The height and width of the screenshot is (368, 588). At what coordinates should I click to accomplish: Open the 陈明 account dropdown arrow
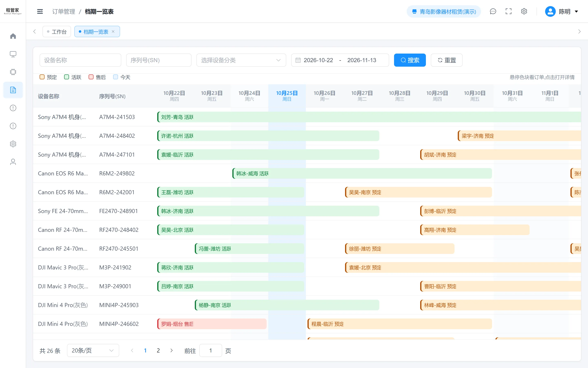pyautogui.click(x=576, y=11)
